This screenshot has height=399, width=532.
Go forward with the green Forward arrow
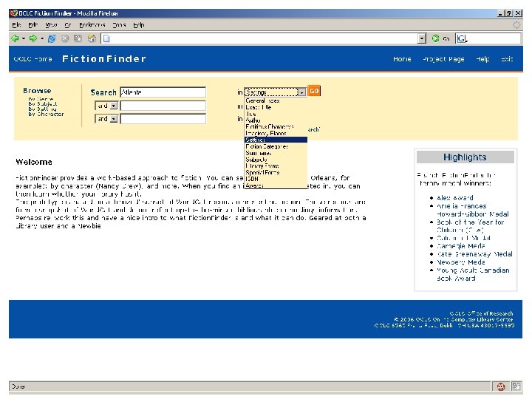pos(33,38)
